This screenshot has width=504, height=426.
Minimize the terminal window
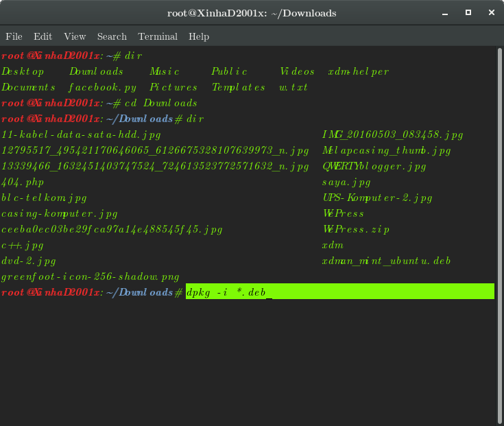[445, 13]
